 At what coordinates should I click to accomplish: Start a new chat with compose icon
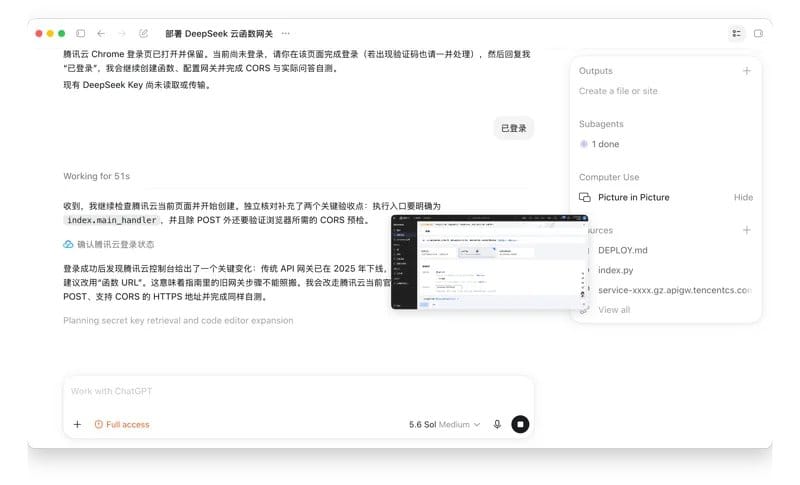tap(143, 33)
